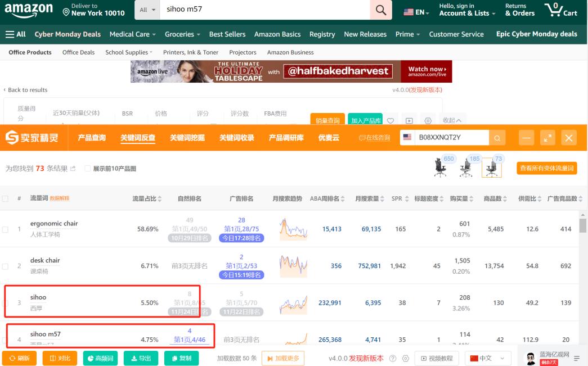Open the All hamburger menu
The image size is (588, 366).
point(15,34)
